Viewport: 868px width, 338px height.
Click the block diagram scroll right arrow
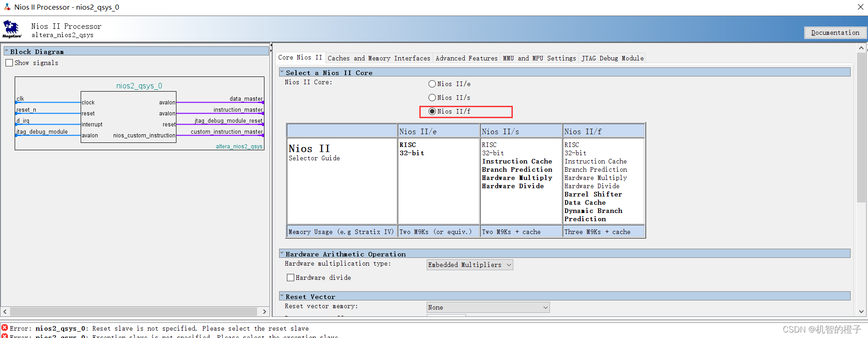264,311
